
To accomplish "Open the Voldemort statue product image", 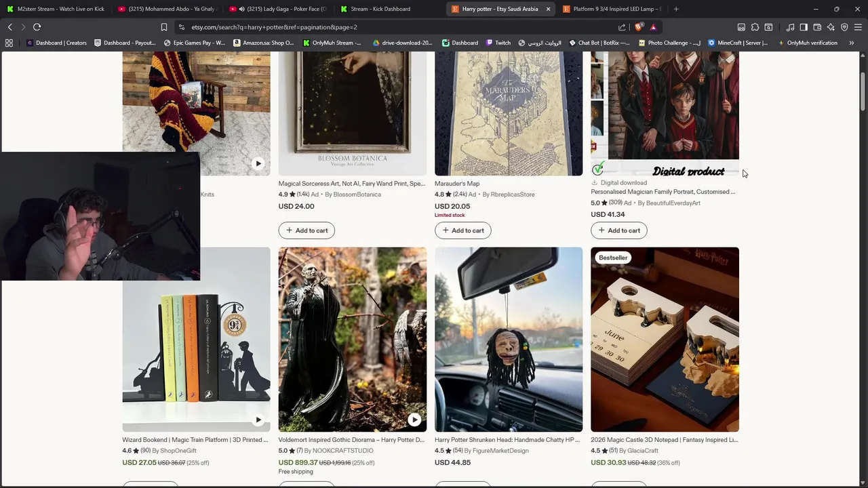I will tap(353, 340).
